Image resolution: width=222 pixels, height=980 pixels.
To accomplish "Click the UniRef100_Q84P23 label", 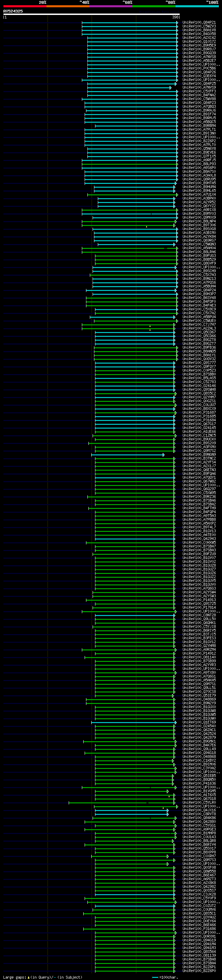I will coord(199,103).
